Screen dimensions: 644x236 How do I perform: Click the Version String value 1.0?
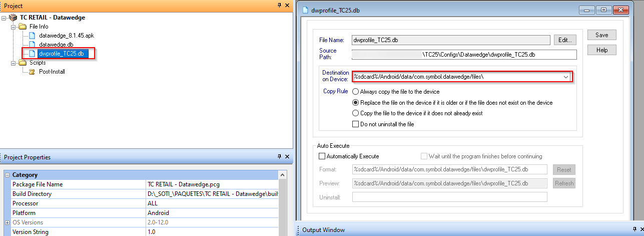(151, 232)
